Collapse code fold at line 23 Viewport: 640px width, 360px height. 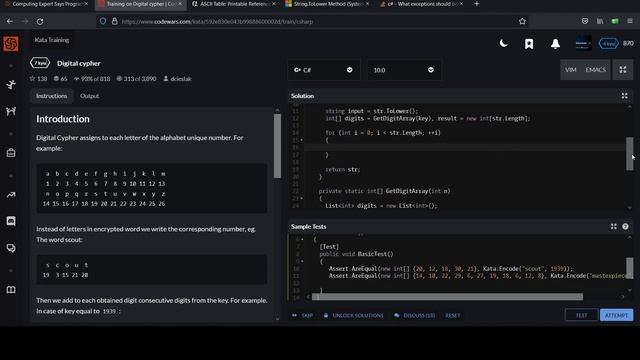pyautogui.click(x=302, y=198)
